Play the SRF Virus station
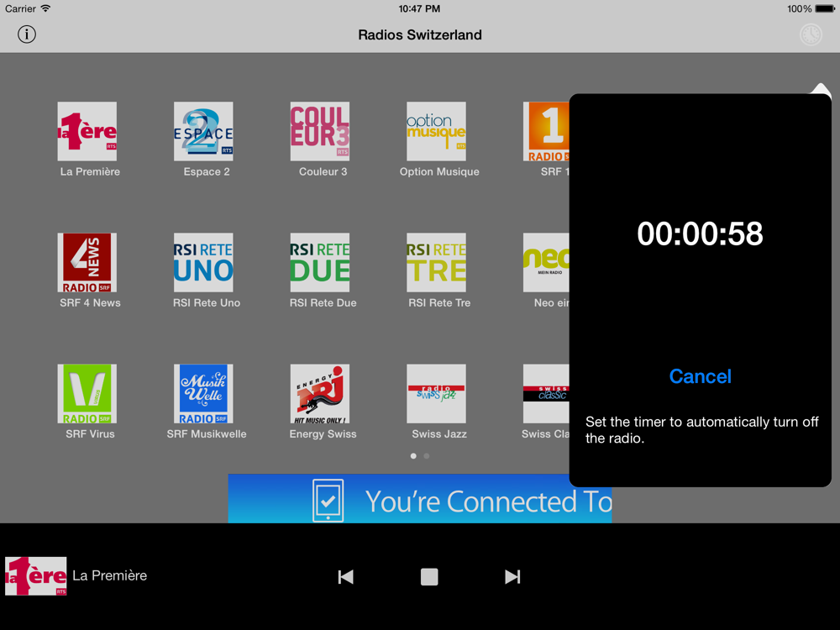This screenshot has height=630, width=840. pyautogui.click(x=87, y=394)
